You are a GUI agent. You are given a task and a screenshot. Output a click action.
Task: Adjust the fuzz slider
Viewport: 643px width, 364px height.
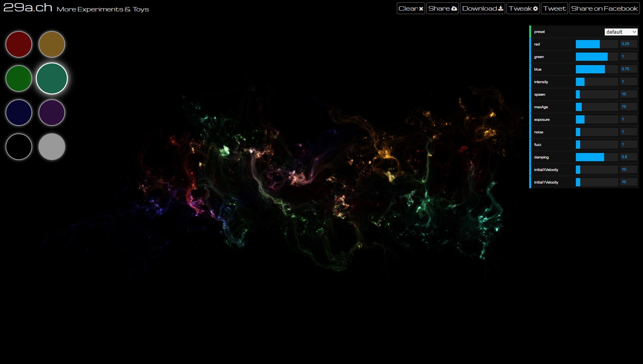[x=597, y=145]
